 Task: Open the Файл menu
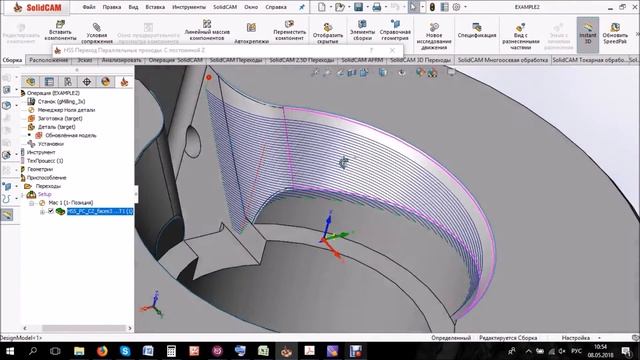[x=89, y=7]
